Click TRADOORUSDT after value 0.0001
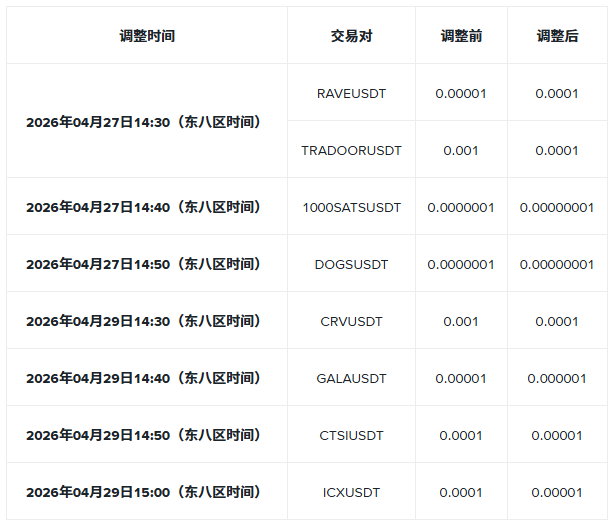 pos(557,151)
